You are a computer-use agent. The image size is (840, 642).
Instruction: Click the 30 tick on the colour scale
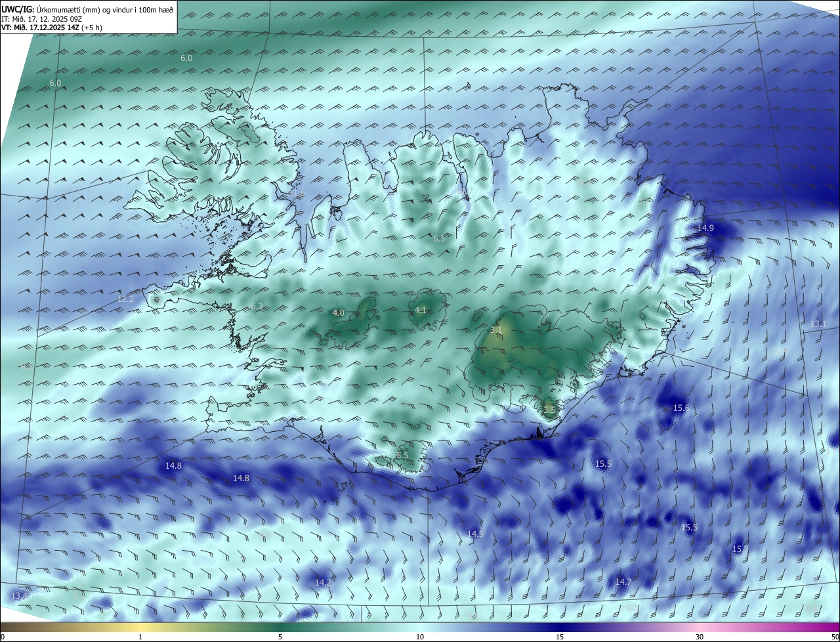[700, 637]
